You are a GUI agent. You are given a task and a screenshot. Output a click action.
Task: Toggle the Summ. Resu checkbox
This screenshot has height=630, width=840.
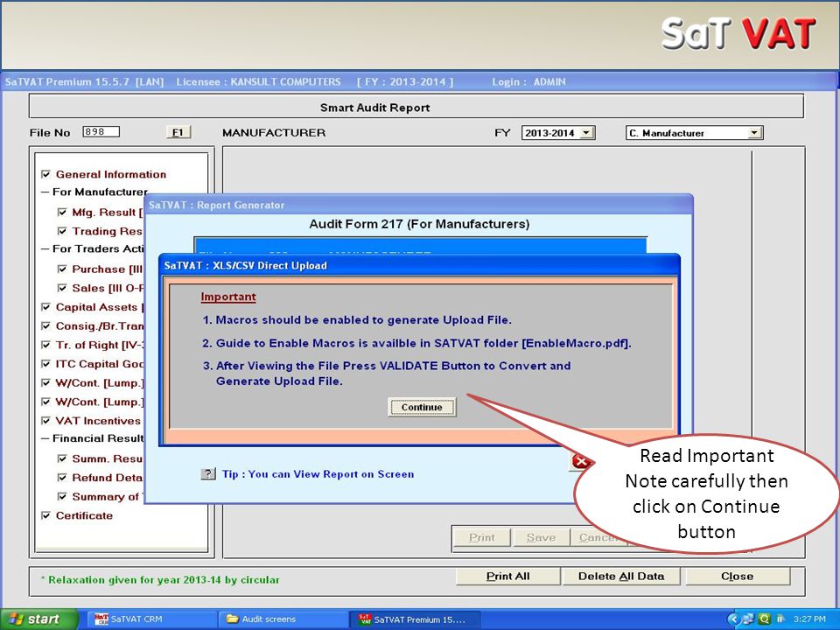click(62, 458)
